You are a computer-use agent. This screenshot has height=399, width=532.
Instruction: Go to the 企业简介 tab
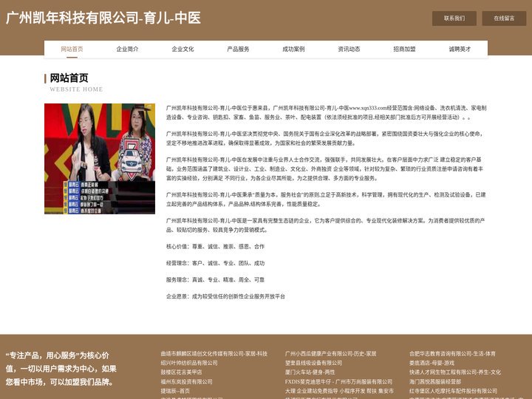tap(127, 49)
